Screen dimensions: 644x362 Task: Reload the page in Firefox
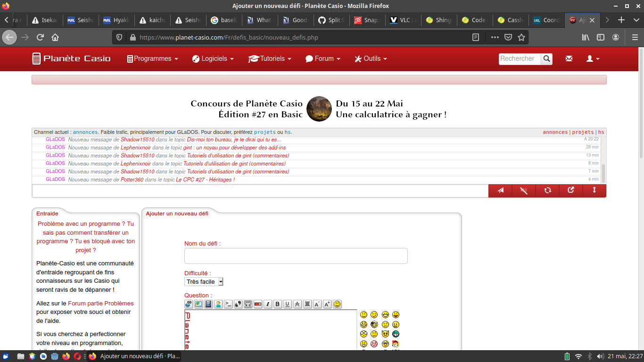pyautogui.click(x=40, y=37)
